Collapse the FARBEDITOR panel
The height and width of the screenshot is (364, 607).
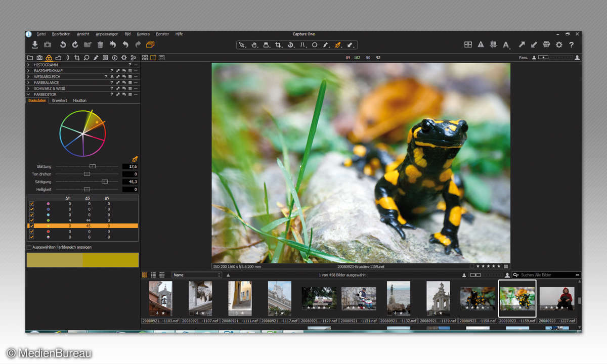click(28, 95)
